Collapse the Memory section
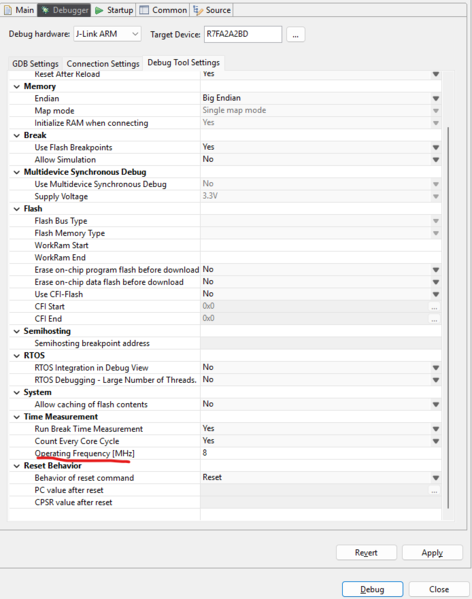This screenshot has width=472, height=599. click(16, 87)
